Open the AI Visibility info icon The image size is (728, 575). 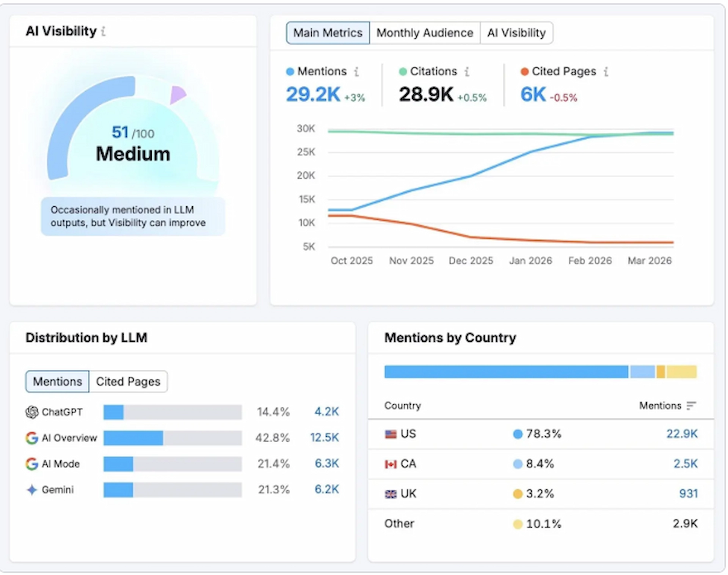point(104,31)
